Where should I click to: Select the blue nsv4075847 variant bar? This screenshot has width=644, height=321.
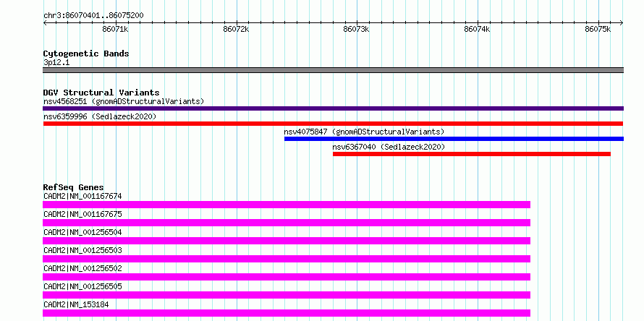pyautogui.click(x=454, y=139)
